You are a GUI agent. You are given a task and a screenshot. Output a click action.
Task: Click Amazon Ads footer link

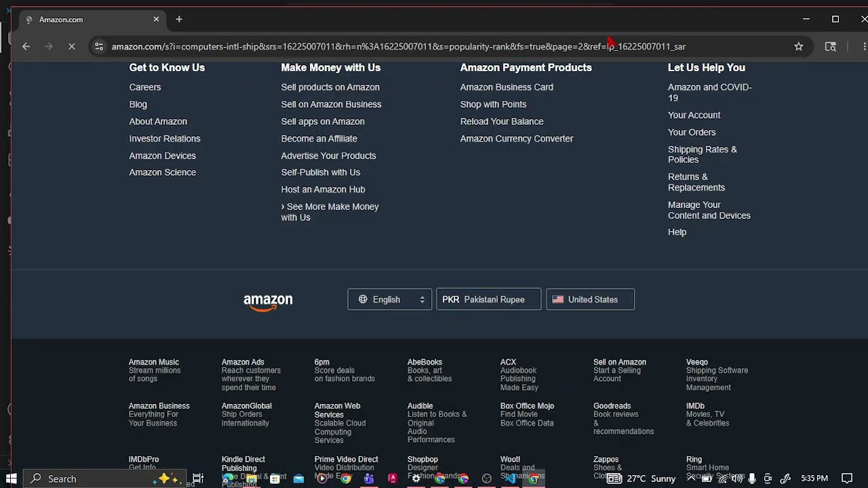coord(251,375)
